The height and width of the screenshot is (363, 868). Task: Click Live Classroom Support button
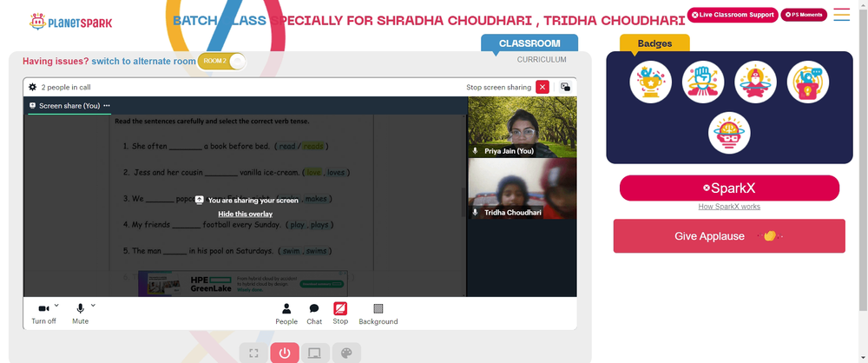click(x=733, y=15)
